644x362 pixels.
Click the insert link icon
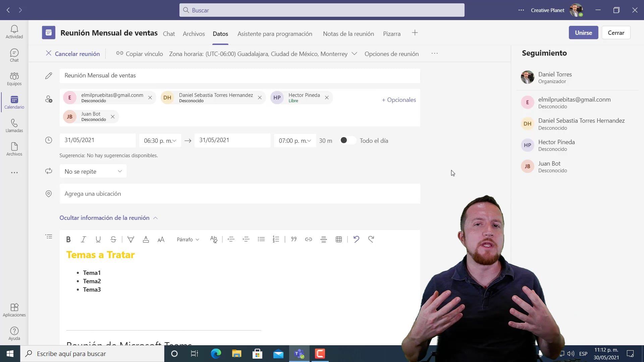(x=309, y=239)
